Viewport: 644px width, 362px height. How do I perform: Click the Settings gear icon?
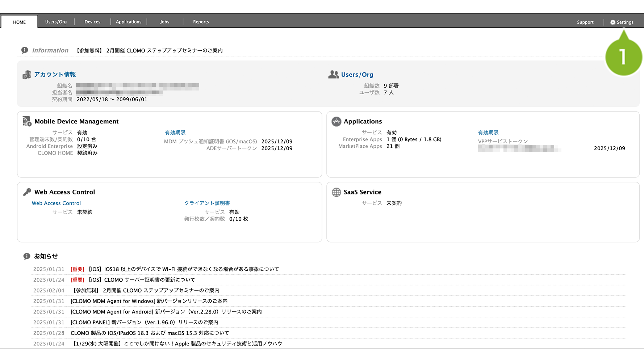[x=612, y=22]
